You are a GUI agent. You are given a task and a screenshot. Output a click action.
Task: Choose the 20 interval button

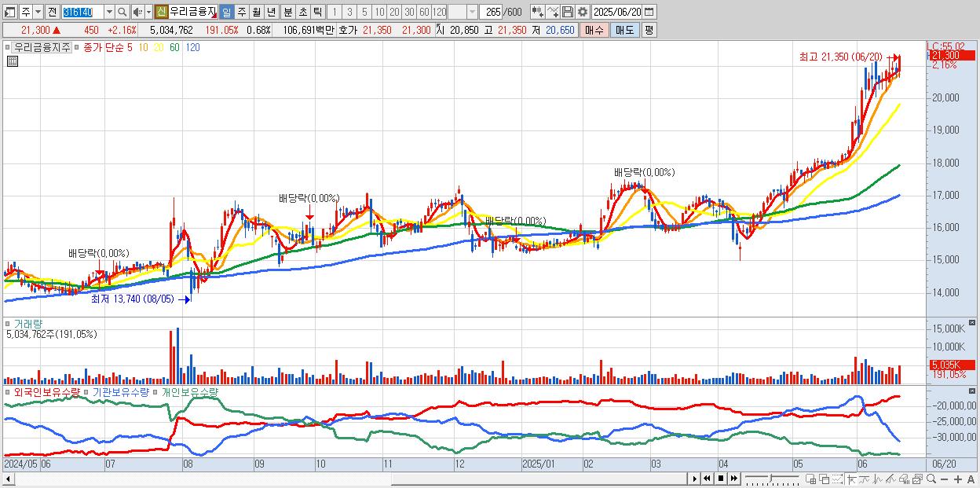[394, 12]
